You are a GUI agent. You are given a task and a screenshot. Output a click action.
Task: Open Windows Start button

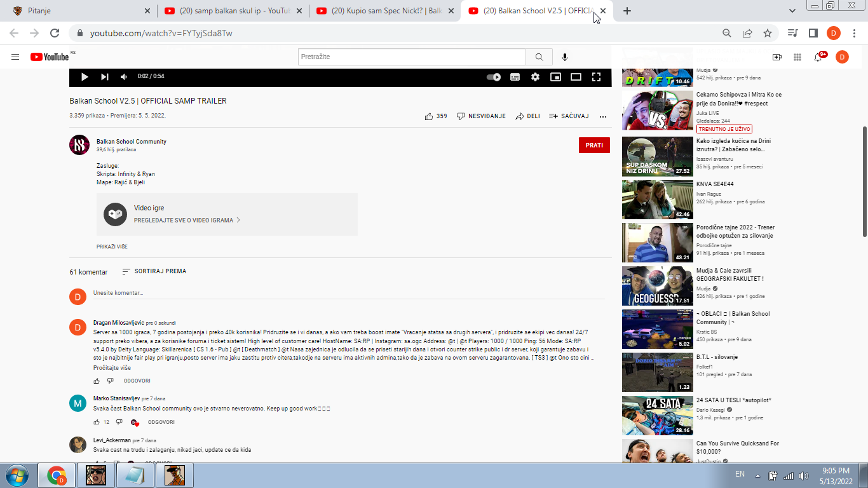click(17, 475)
